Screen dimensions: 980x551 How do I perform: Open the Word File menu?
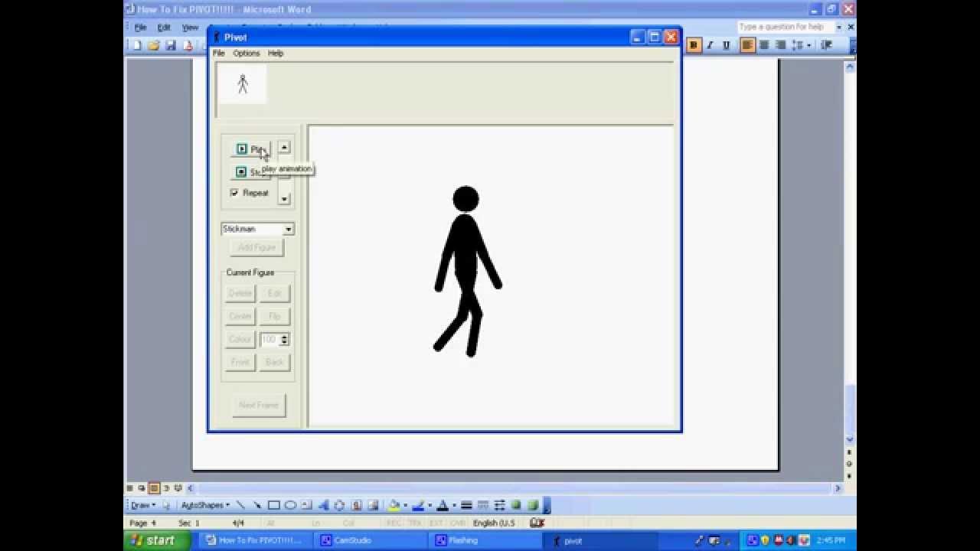pyautogui.click(x=141, y=28)
